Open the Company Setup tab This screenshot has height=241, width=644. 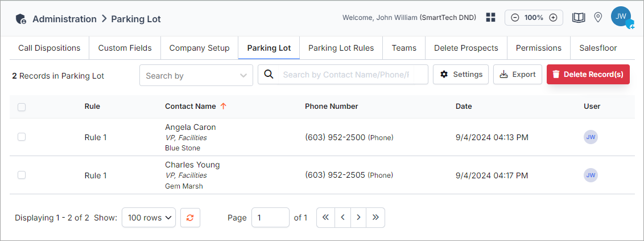[x=199, y=48]
